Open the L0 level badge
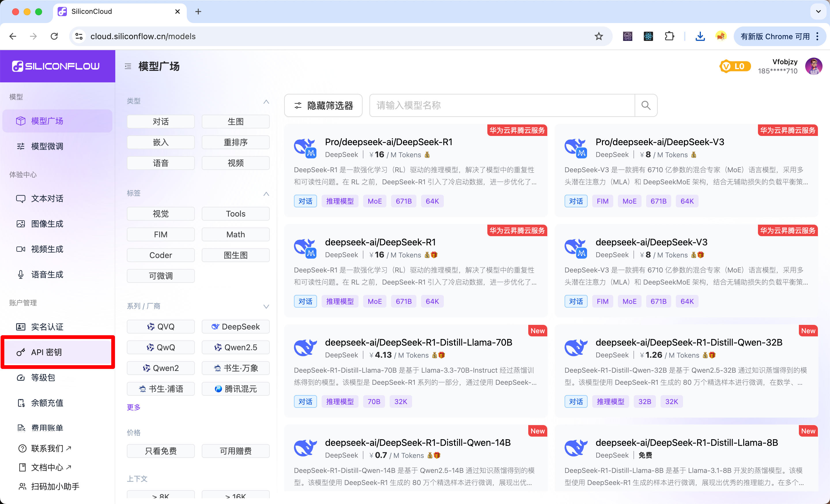The height and width of the screenshot is (504, 830). 735,66
